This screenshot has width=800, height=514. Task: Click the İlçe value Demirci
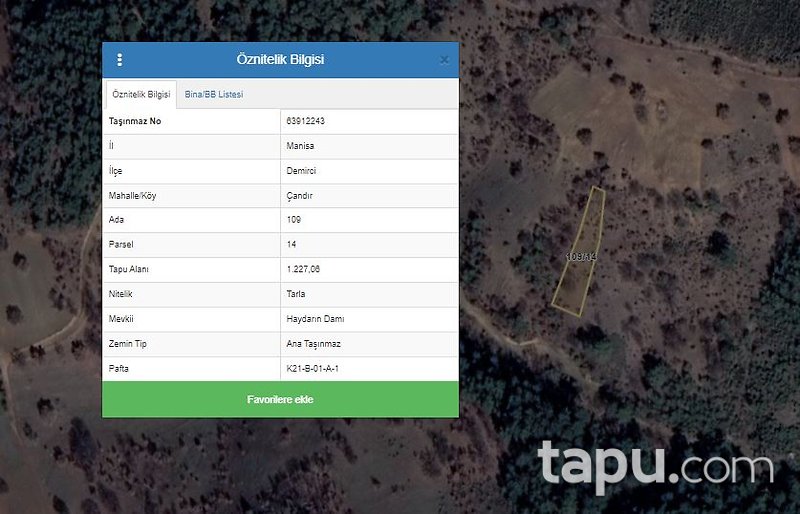pyautogui.click(x=301, y=170)
